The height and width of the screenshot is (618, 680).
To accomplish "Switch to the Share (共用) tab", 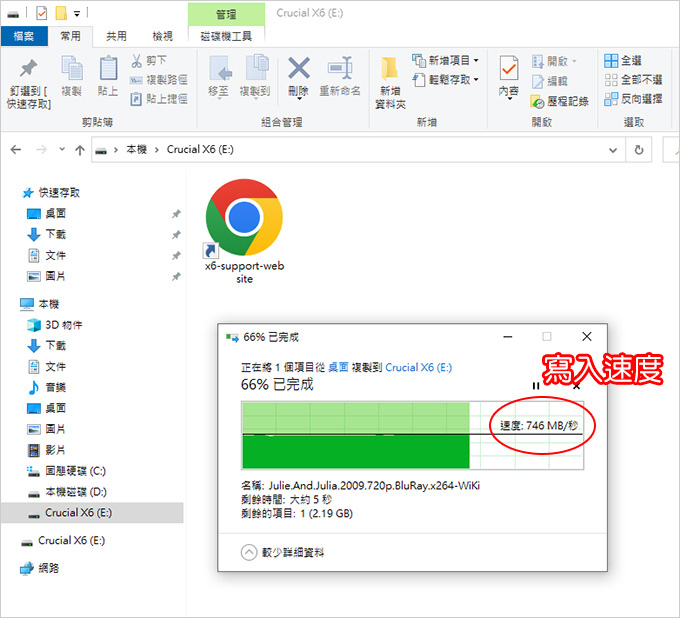I will point(116,36).
